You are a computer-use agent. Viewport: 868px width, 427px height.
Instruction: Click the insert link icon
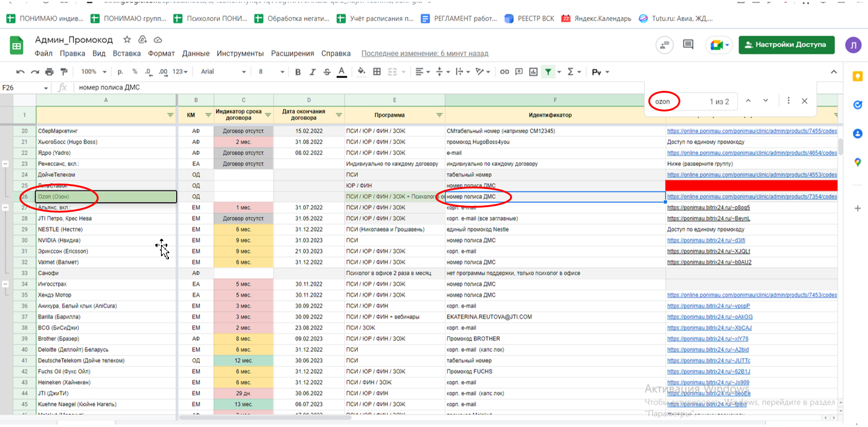(504, 71)
